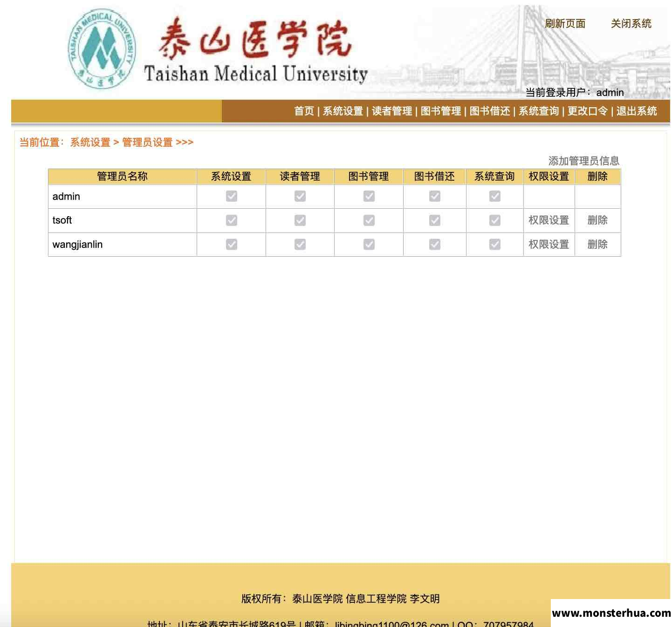Open 首页 in the navigation bar
Image resolution: width=672 pixels, height=627 pixels.
[304, 111]
